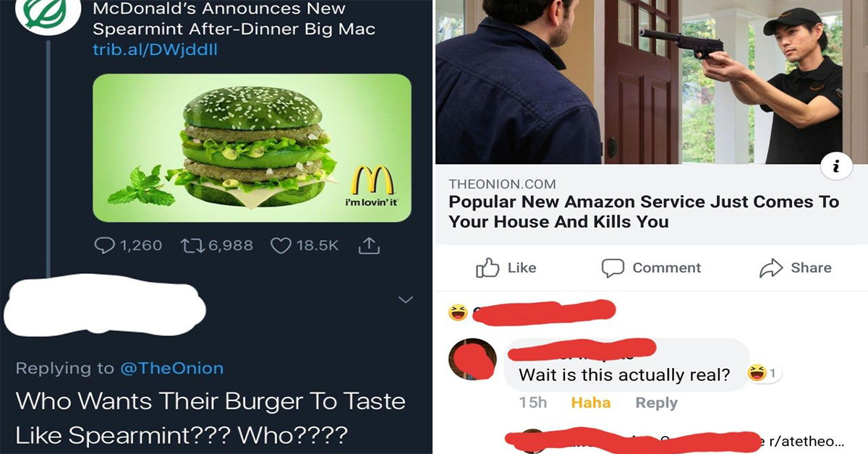This screenshot has width=868, height=454.
Task: Click thumbs-up Like on Facebook post
Action: tap(506, 267)
